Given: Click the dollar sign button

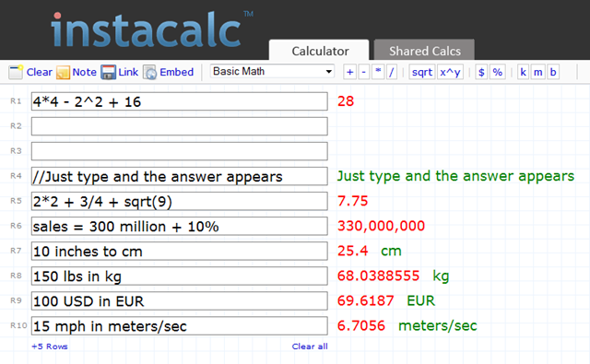Looking at the screenshot, I should (x=481, y=72).
